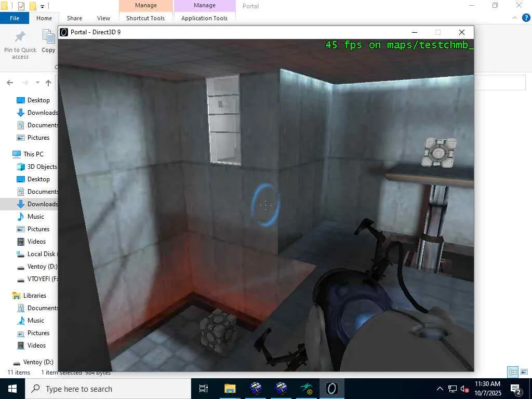
Task: Go up one folder level
Action: tap(48, 83)
